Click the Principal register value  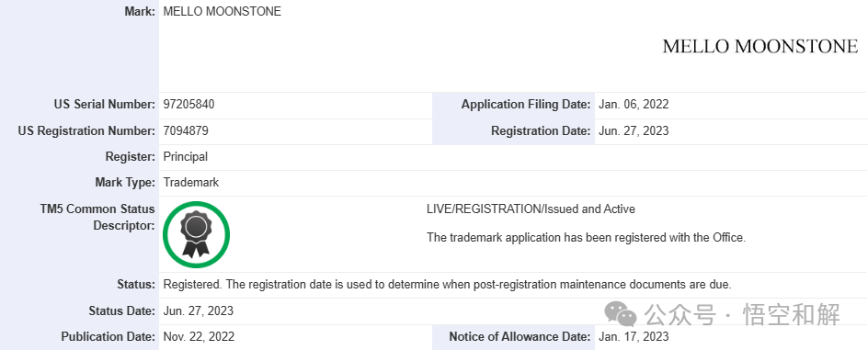pyautogui.click(x=186, y=156)
